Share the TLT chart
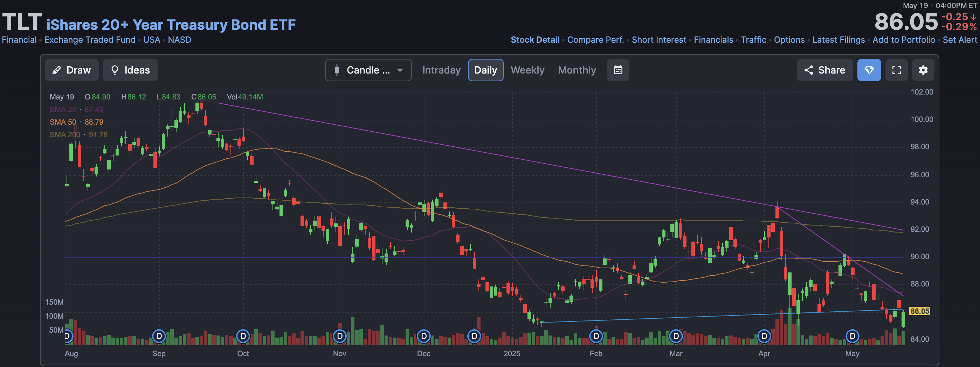Image resolution: width=980 pixels, height=367 pixels. coord(825,70)
